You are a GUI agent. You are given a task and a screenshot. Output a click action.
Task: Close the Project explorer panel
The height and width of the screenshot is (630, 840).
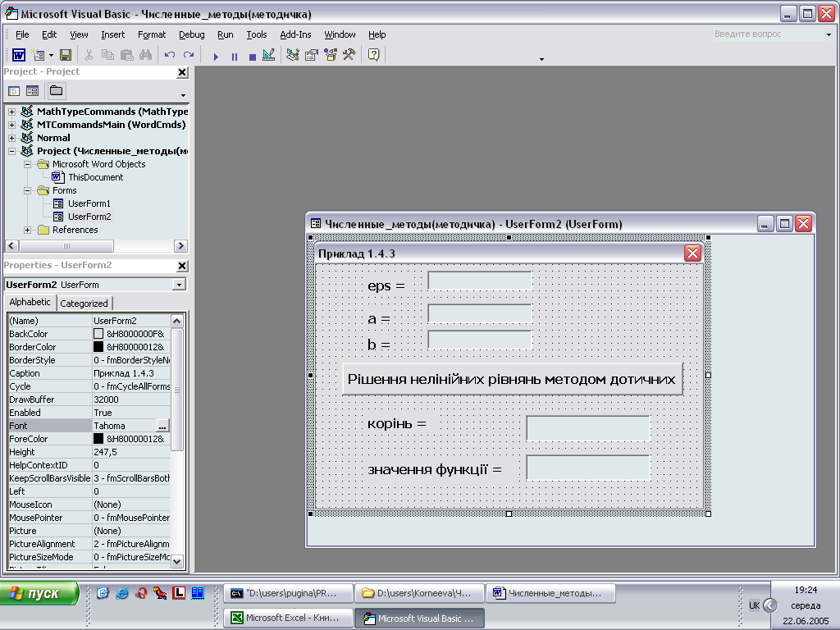[182, 72]
